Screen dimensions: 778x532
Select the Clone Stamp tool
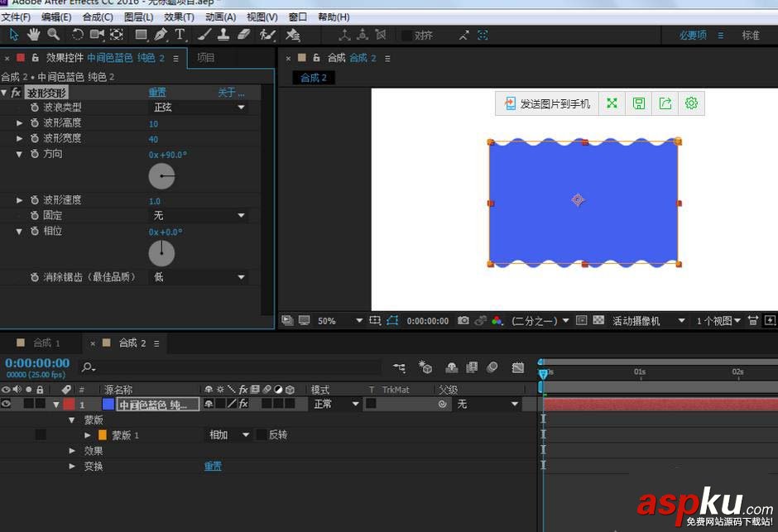click(223, 35)
